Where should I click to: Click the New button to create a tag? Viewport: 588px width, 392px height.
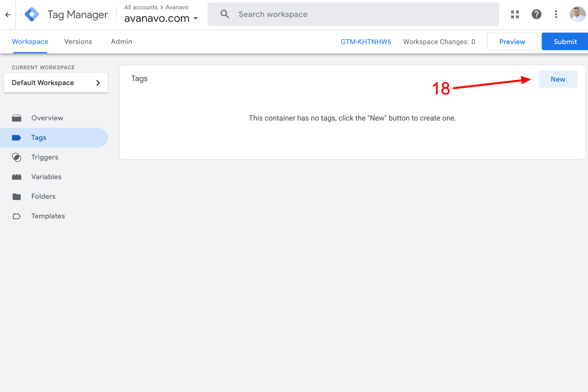click(558, 78)
